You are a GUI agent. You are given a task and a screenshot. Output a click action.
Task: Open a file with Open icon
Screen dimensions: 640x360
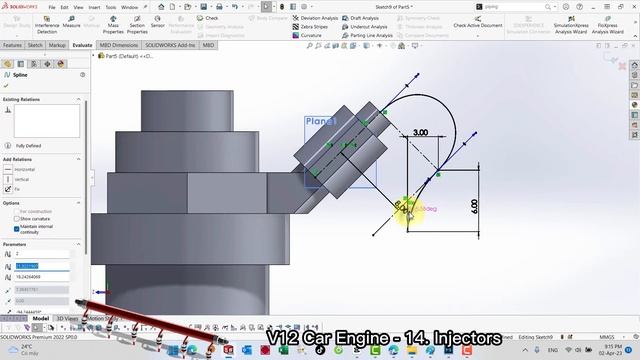click(187, 7)
